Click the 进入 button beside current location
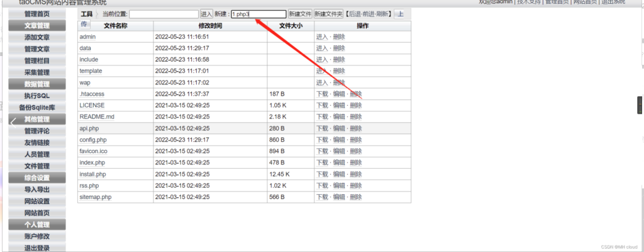Viewport: 644px width, 252px height. 206,13
